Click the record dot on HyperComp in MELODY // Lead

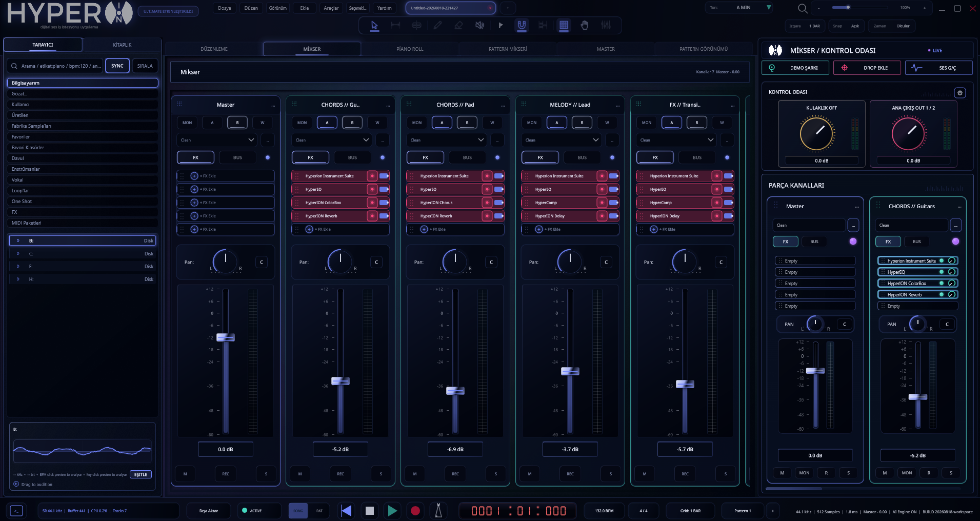(602, 203)
